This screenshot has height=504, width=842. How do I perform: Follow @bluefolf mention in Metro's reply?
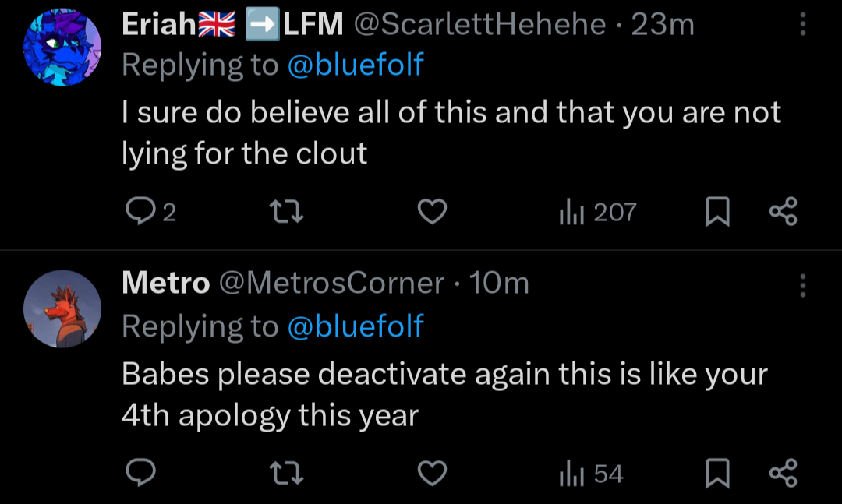pos(356,326)
